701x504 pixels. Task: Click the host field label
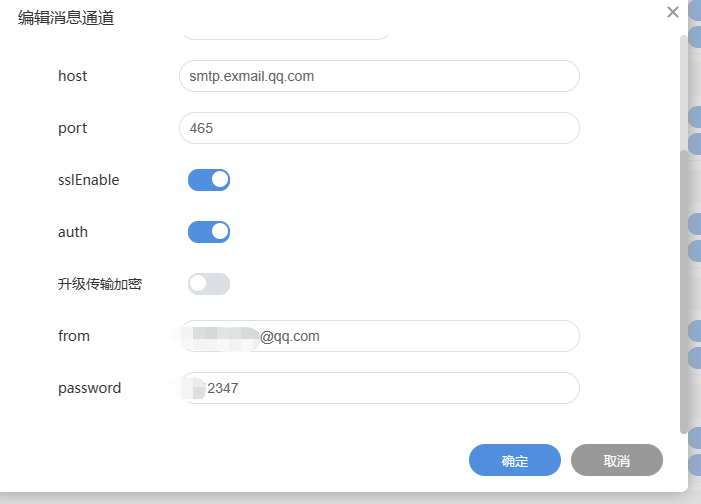click(73, 76)
